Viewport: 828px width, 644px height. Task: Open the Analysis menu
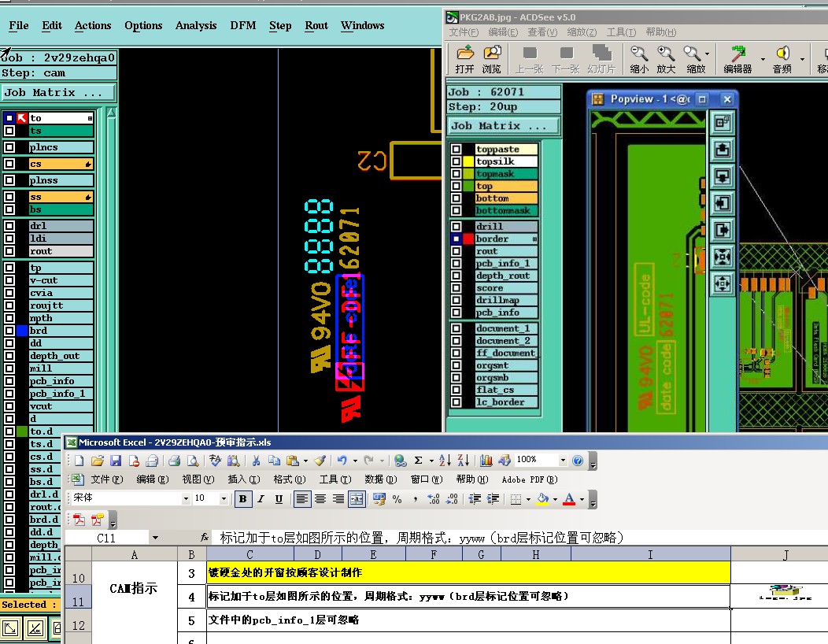[196, 25]
